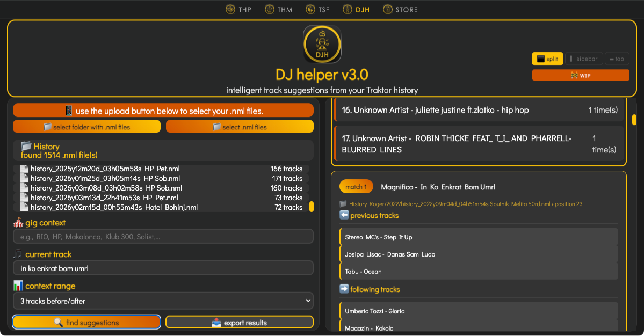
Task: Click the history_2022y09m04d Sputnik Melita path
Action: point(466,204)
